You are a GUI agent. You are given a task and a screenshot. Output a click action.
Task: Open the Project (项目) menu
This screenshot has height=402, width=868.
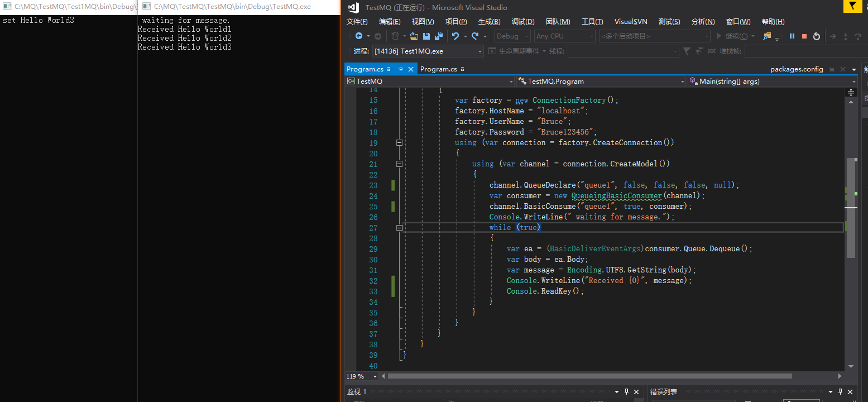(x=456, y=22)
